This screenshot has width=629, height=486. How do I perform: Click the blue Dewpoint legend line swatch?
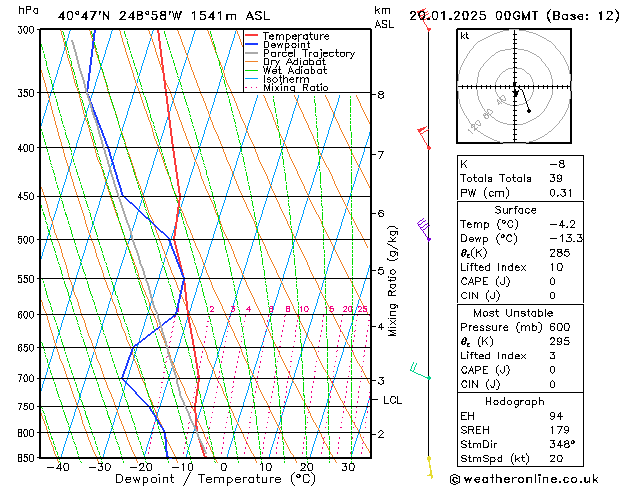pyautogui.click(x=252, y=44)
